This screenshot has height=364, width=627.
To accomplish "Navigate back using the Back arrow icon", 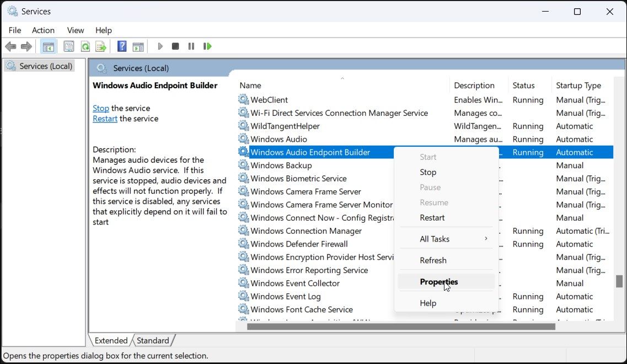I will point(10,46).
